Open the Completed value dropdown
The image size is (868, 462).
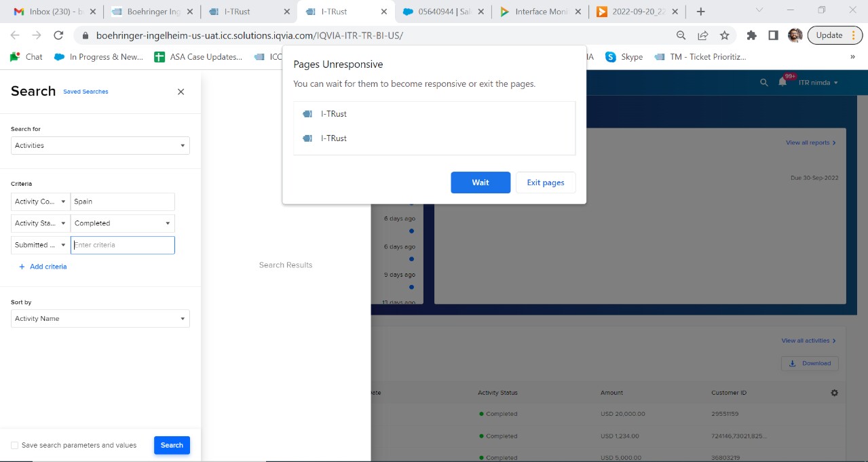coord(123,223)
